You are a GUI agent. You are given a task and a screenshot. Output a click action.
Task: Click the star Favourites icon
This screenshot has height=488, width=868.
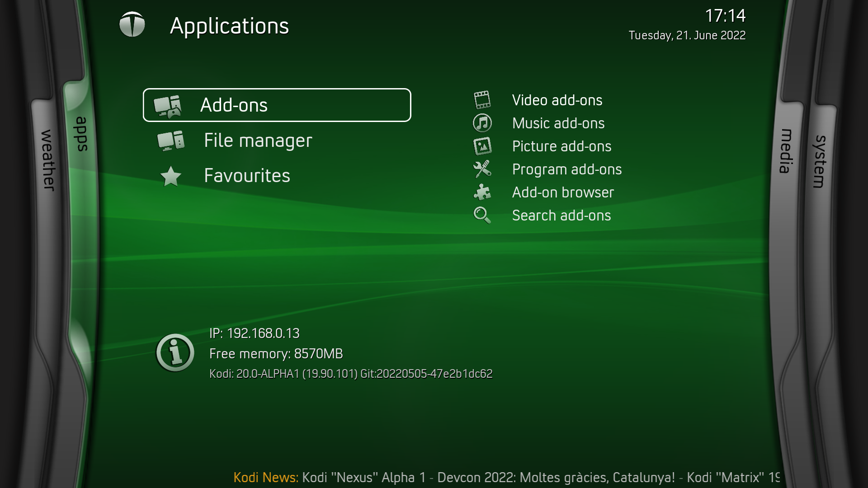click(171, 176)
